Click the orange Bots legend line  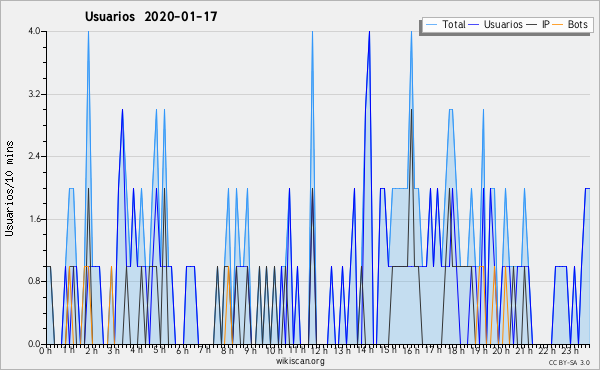tap(558, 25)
